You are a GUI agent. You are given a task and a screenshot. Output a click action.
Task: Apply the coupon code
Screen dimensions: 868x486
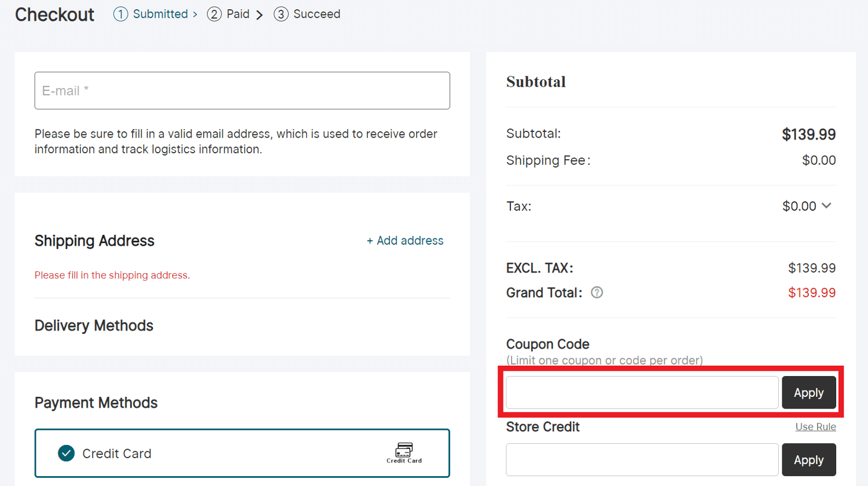808,393
